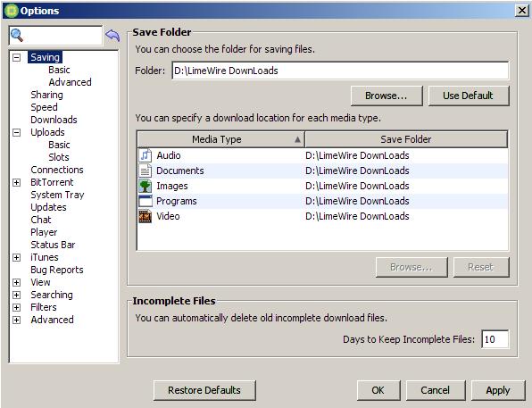Screen dimensions: 532x408
Task: Click the Images tree icon
Action: 145,186
